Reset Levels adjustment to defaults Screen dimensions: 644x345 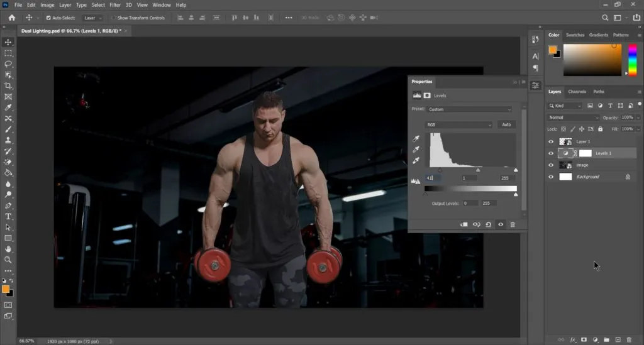(x=489, y=224)
